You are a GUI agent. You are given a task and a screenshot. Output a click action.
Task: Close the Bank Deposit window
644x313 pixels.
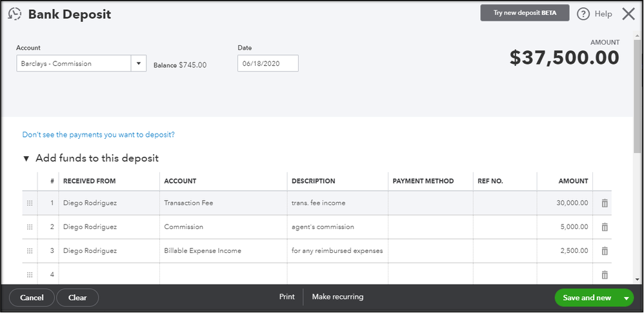pos(628,14)
